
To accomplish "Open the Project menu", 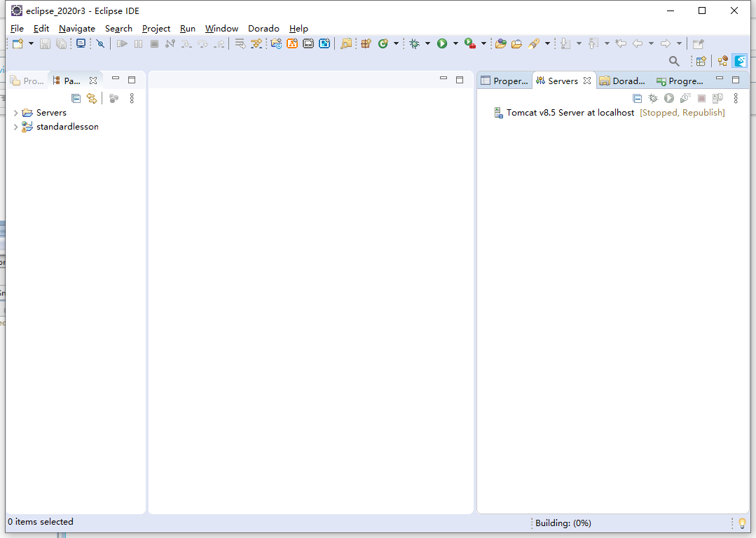I will click(x=156, y=29).
